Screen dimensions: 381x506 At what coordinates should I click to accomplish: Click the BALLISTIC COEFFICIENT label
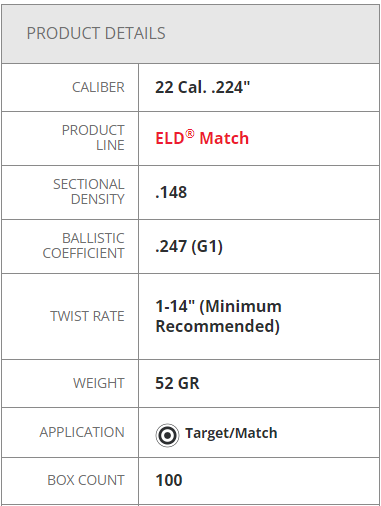click(x=84, y=246)
